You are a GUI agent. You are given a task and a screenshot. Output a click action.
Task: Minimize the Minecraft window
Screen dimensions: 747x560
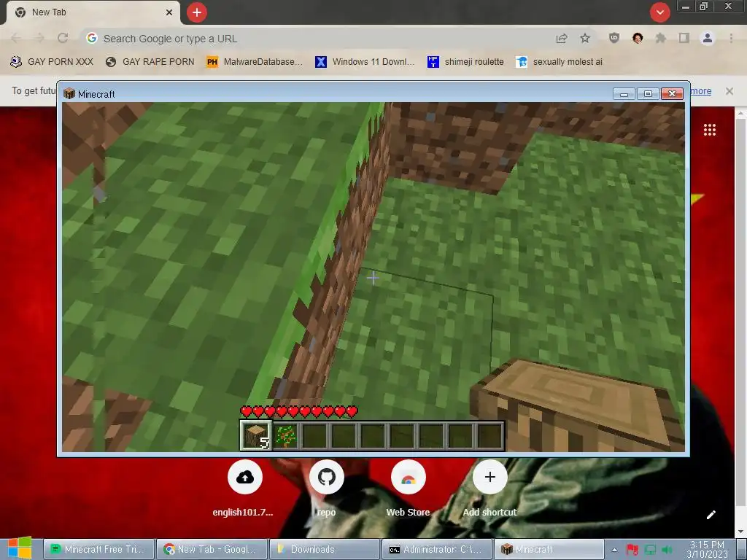tap(624, 94)
